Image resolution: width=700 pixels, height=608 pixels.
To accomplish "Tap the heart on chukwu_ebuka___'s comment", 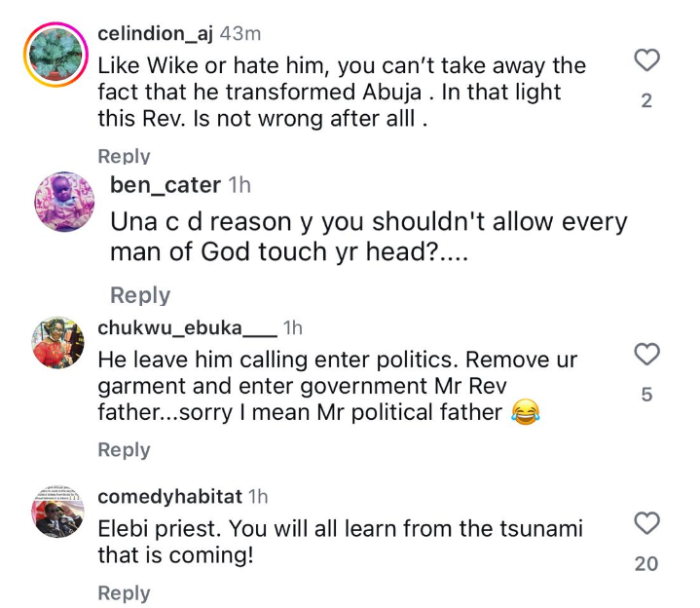I will (646, 355).
